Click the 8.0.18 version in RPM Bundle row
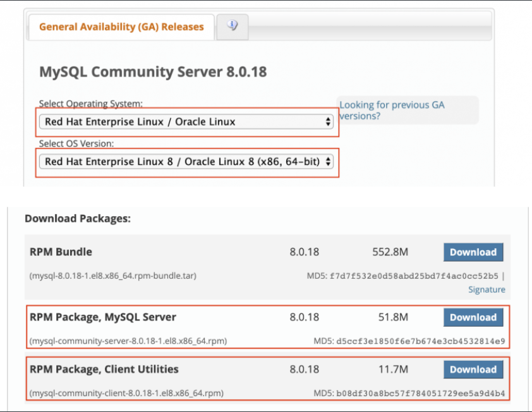This screenshot has height=412, width=532. coord(305,252)
